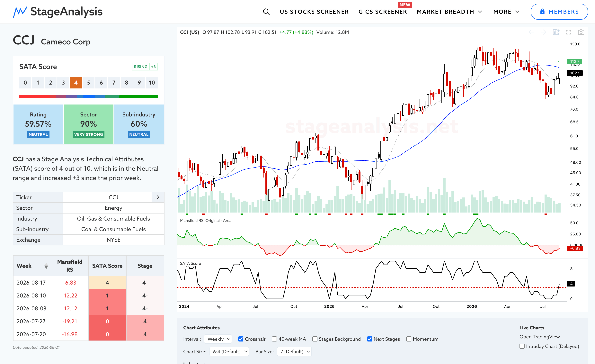Click the search magnifier icon

(266, 12)
